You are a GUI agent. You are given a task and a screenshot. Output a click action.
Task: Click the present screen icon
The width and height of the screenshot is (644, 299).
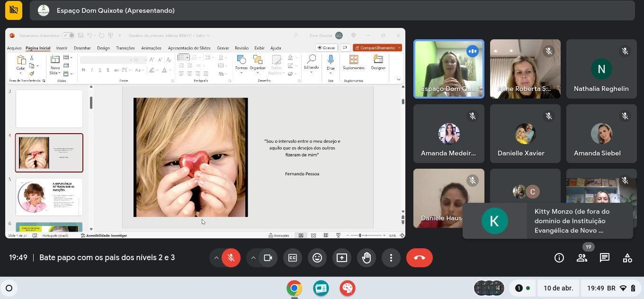click(342, 258)
